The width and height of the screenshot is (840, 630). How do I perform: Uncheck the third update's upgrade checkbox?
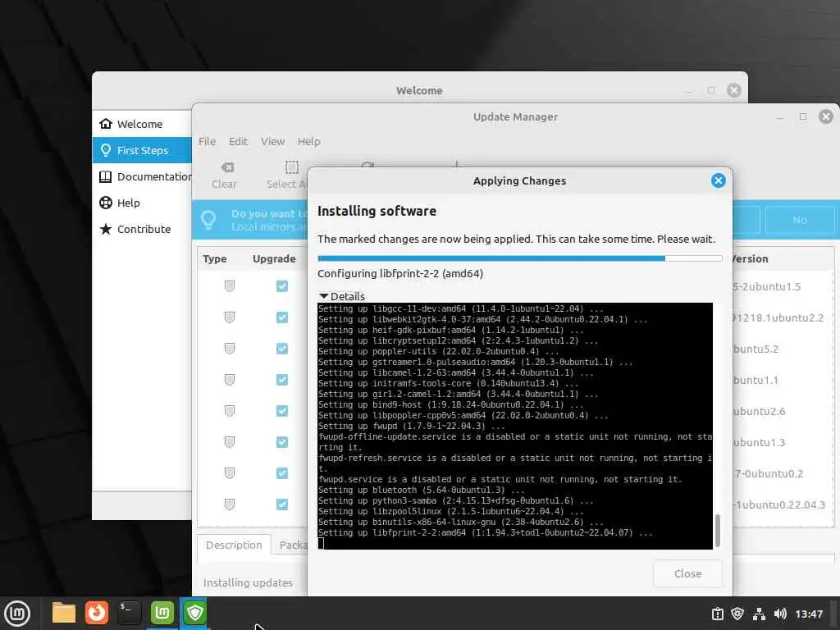point(282,348)
